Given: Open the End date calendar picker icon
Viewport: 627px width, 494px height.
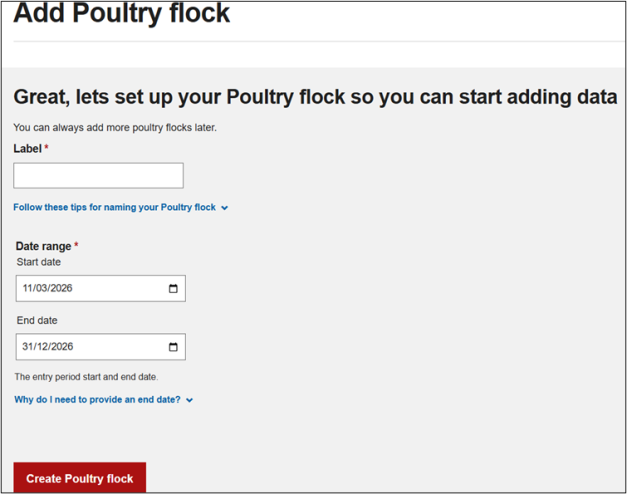Looking at the screenshot, I should coord(173,347).
